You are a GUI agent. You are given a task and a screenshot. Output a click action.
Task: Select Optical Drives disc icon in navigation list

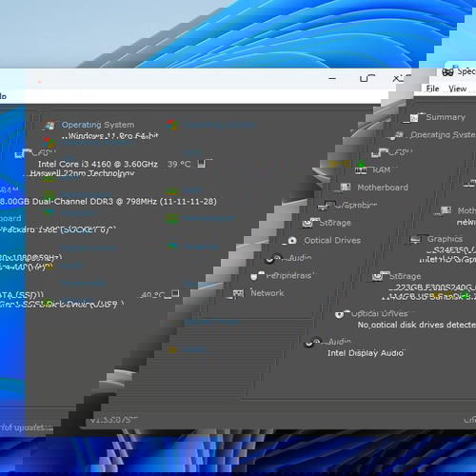coord(292,241)
